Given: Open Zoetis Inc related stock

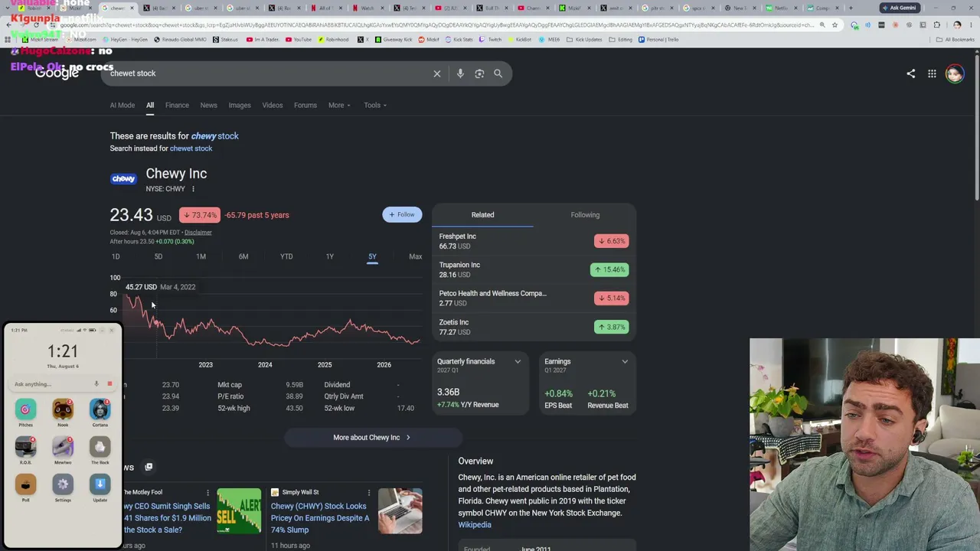Looking at the screenshot, I should [x=534, y=327].
